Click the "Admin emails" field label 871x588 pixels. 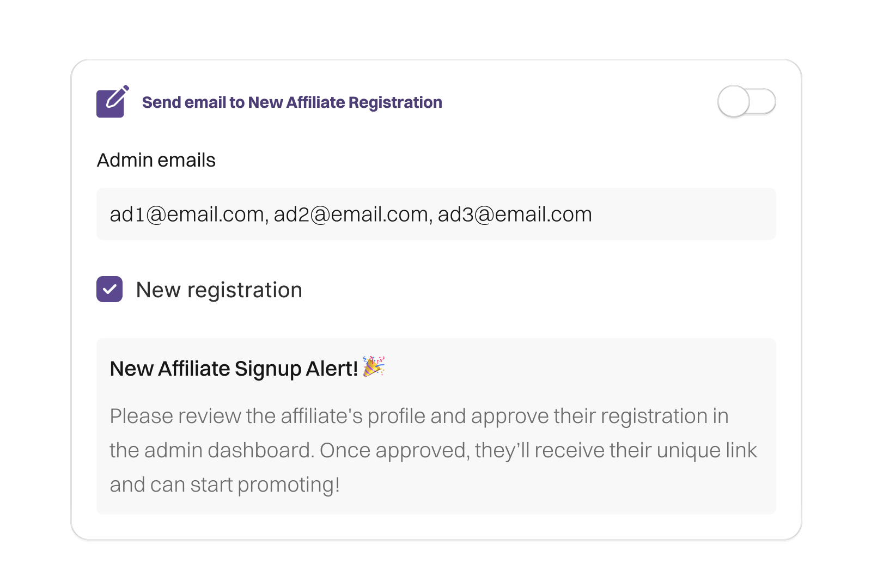point(156,160)
